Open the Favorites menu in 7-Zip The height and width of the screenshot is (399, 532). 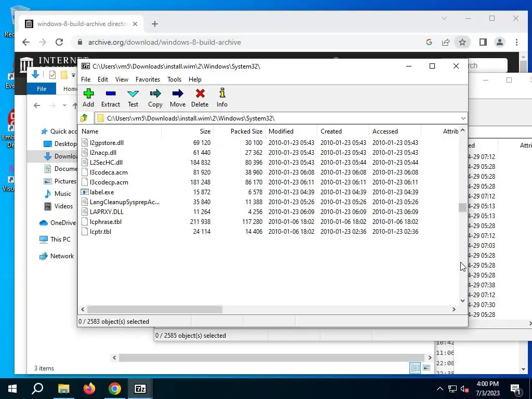tap(148, 79)
